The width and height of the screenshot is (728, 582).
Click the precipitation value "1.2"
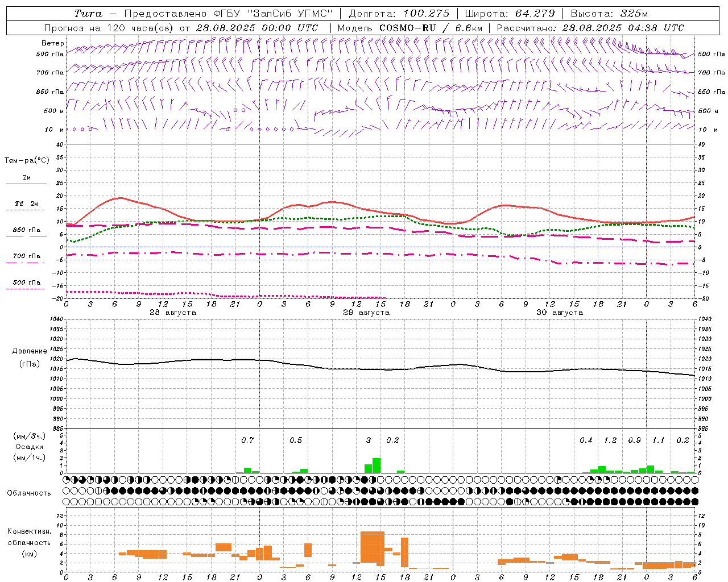point(610,440)
